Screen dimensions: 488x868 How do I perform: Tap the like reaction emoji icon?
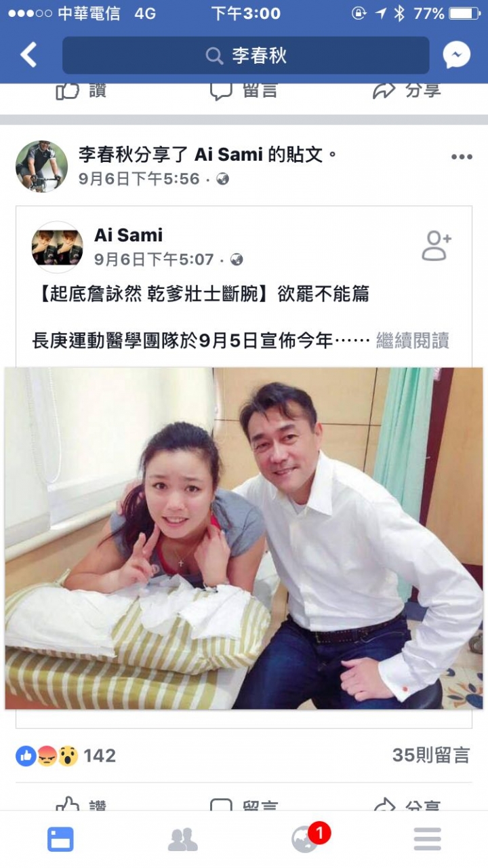pyautogui.click(x=26, y=755)
